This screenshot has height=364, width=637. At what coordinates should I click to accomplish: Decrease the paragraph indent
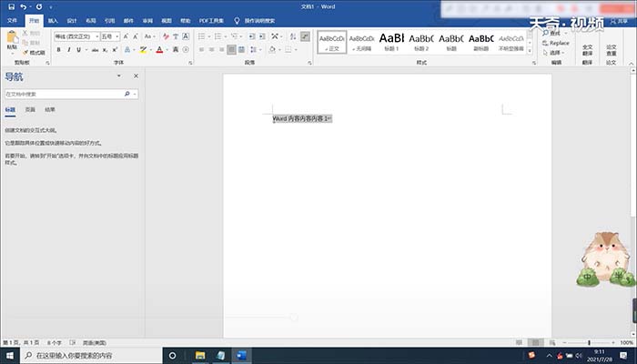pos(252,36)
